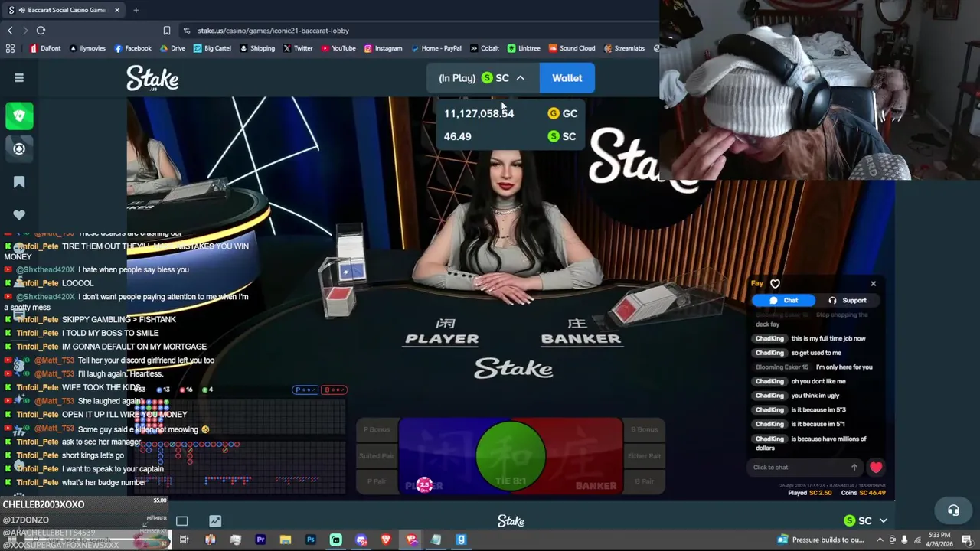Viewport: 980px width, 551px height.
Task: Open browser apps grid icon
Action: click(10, 48)
